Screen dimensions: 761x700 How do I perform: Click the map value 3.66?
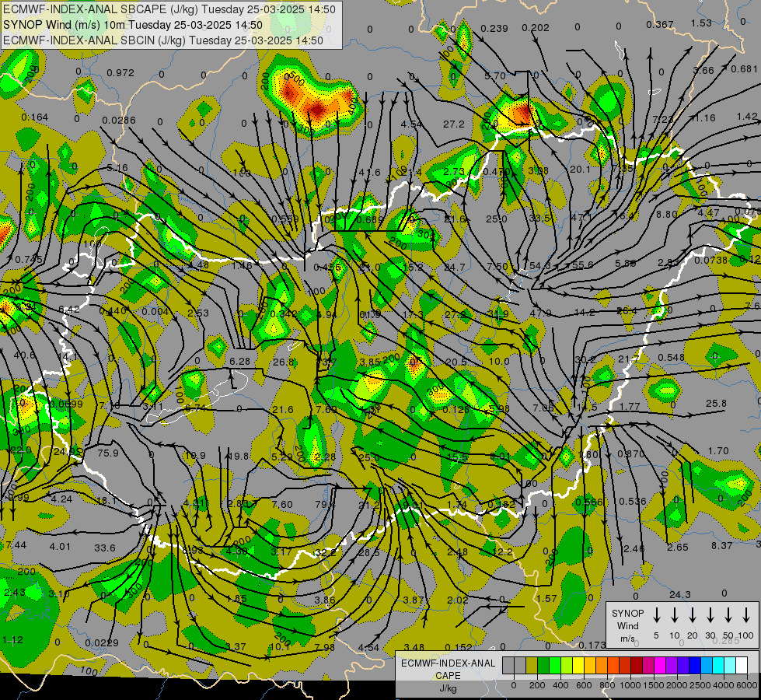tap(703, 71)
